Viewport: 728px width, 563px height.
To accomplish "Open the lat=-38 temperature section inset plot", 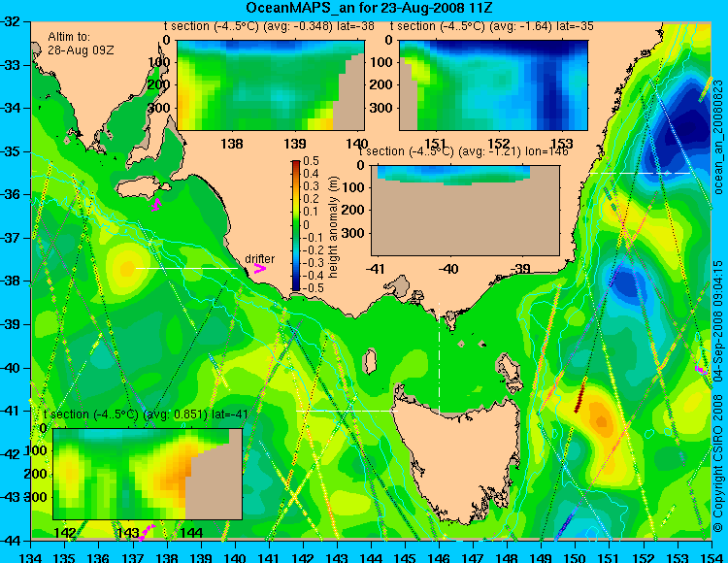I will [271, 85].
